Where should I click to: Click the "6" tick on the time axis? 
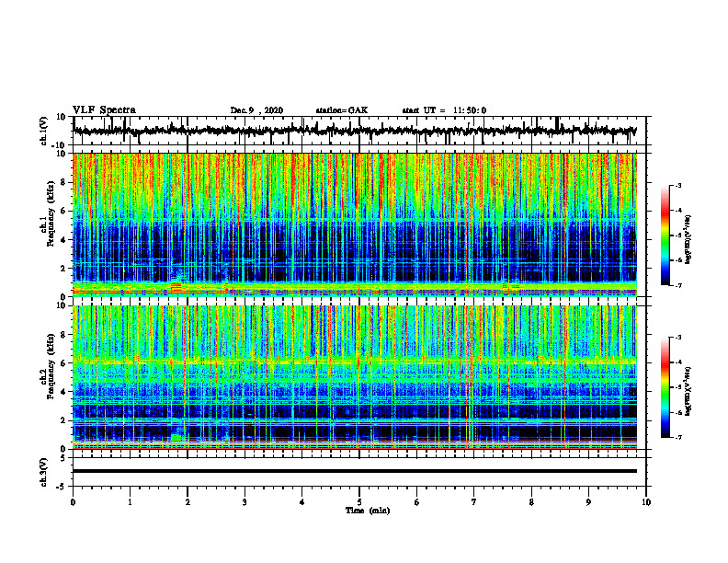coord(417,502)
